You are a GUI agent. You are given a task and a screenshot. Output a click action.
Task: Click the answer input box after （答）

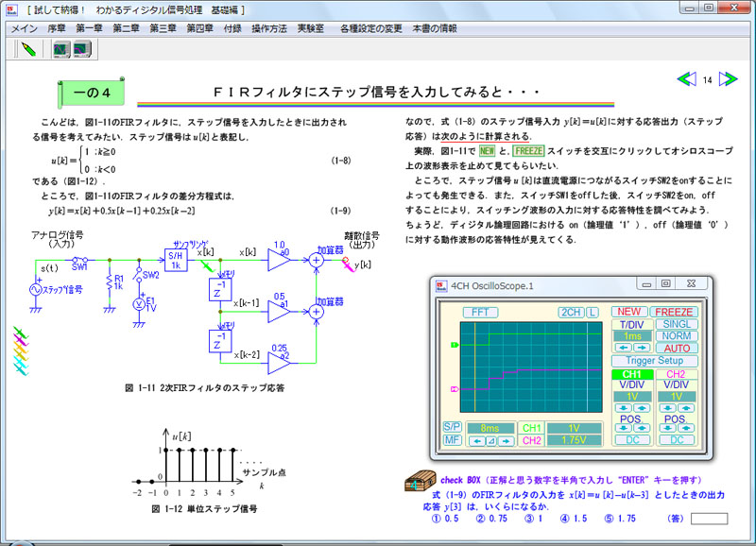click(x=710, y=519)
